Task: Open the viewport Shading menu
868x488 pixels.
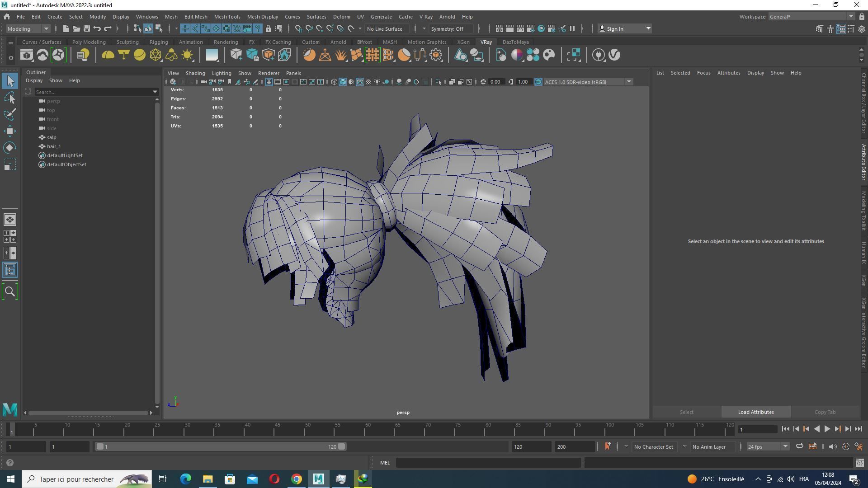Action: pos(195,73)
